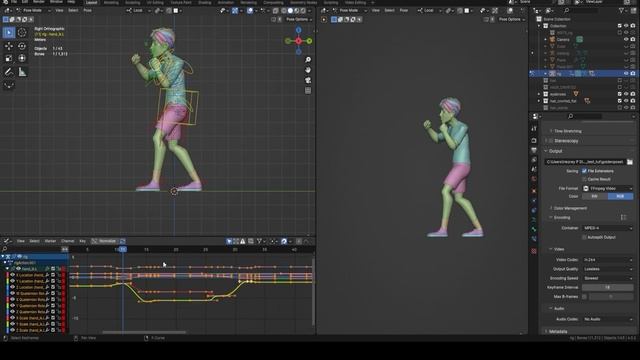The image size is (640, 360).
Task: Open the Encoding Speed dropdown
Action: (x=608, y=278)
